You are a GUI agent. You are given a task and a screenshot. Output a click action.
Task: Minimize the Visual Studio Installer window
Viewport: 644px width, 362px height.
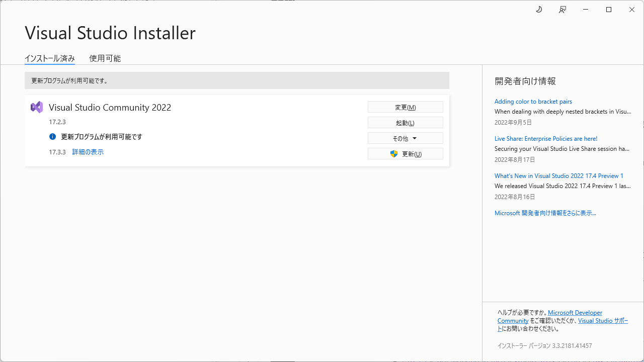[x=586, y=10]
